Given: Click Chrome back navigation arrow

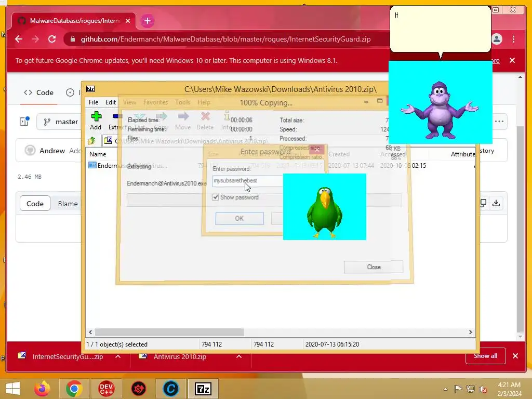Looking at the screenshot, I should click(19, 39).
